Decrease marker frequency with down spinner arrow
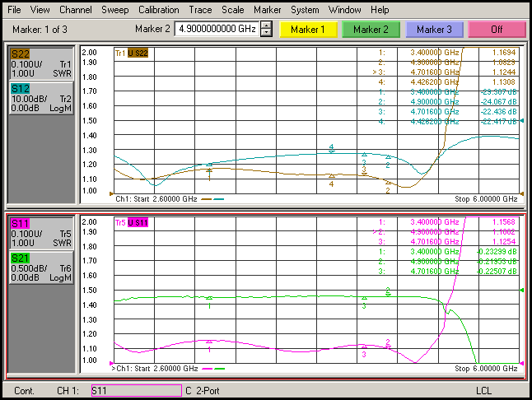This screenshot has width=532, height=400. [266, 33]
